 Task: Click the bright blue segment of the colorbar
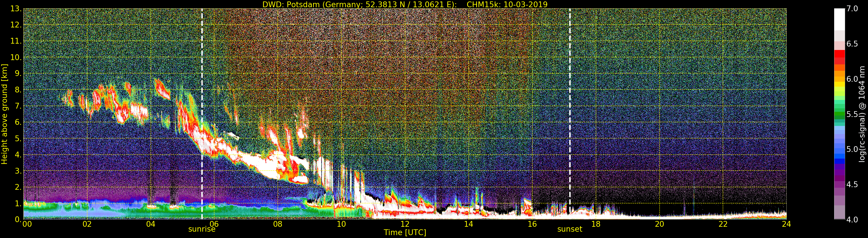click(x=839, y=156)
